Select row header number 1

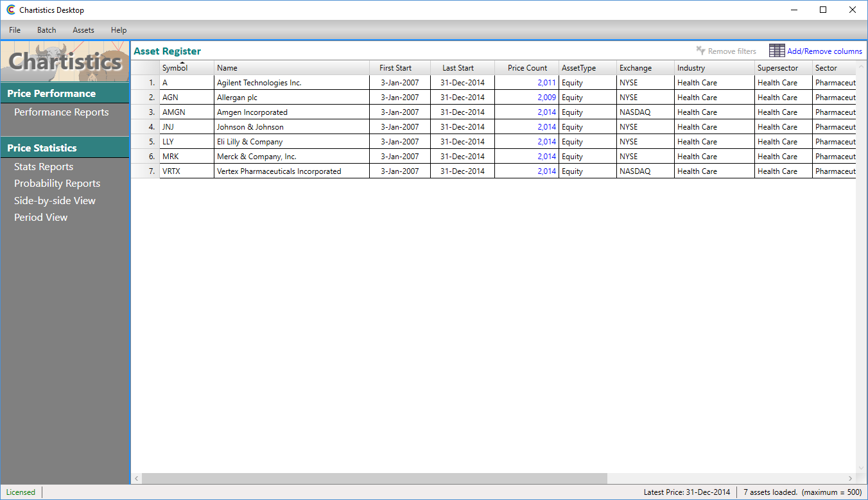pyautogui.click(x=146, y=83)
